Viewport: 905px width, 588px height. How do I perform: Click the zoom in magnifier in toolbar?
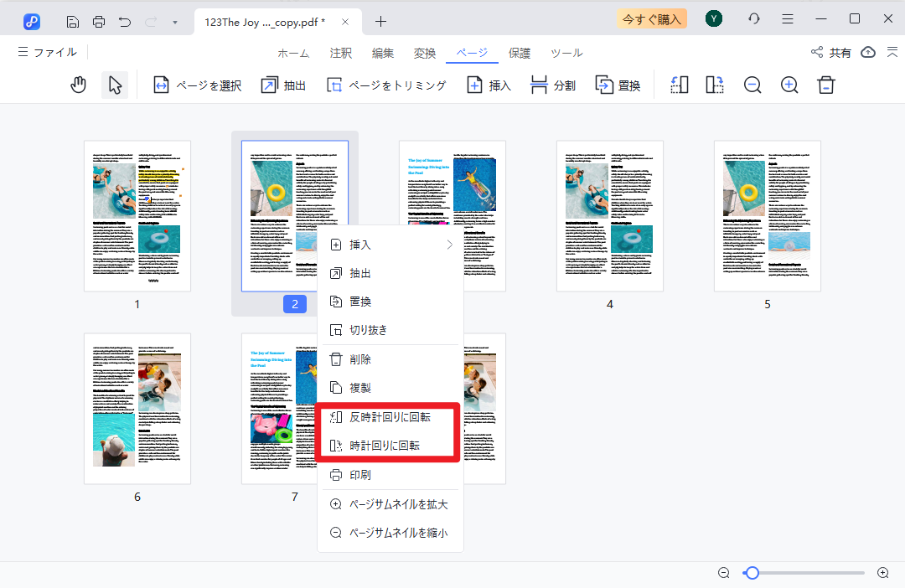pyautogui.click(x=789, y=85)
